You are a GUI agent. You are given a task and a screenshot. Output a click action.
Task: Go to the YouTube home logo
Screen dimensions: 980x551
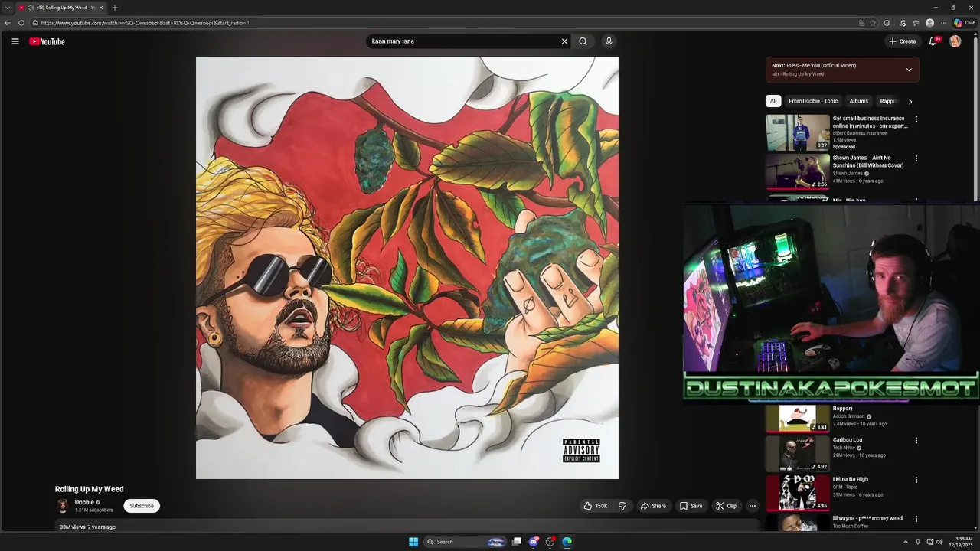point(47,41)
